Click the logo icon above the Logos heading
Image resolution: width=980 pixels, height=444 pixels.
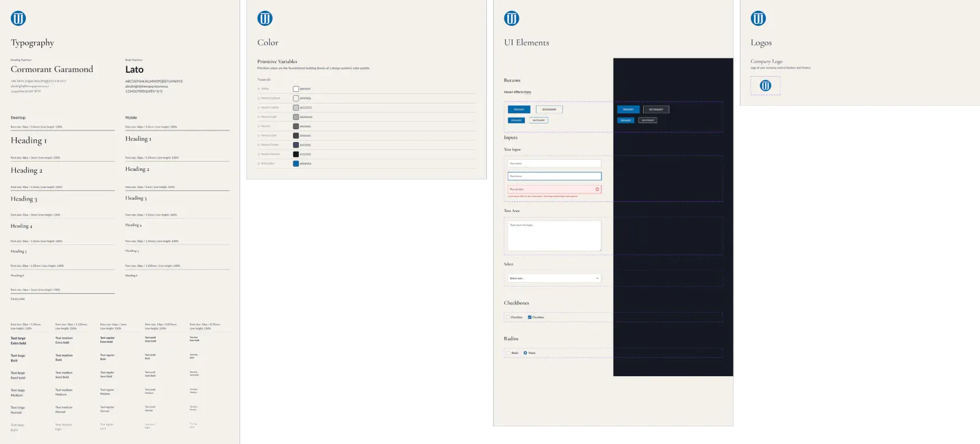click(x=758, y=18)
